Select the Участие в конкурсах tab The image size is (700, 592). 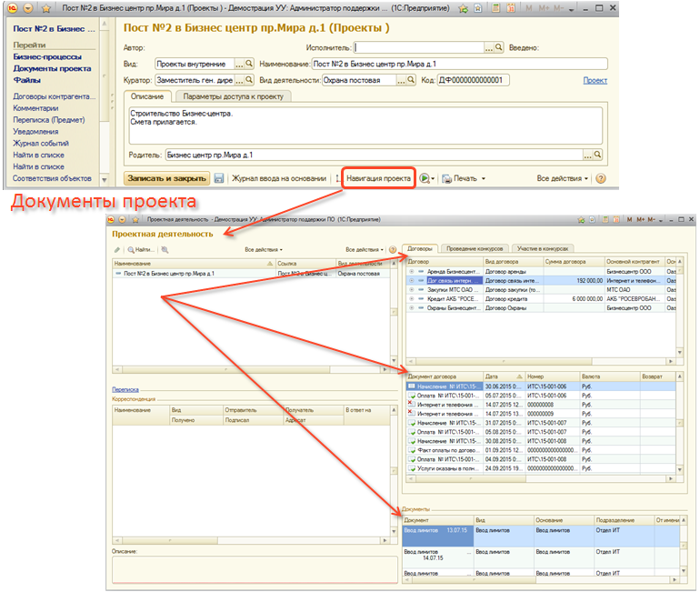[x=545, y=247]
